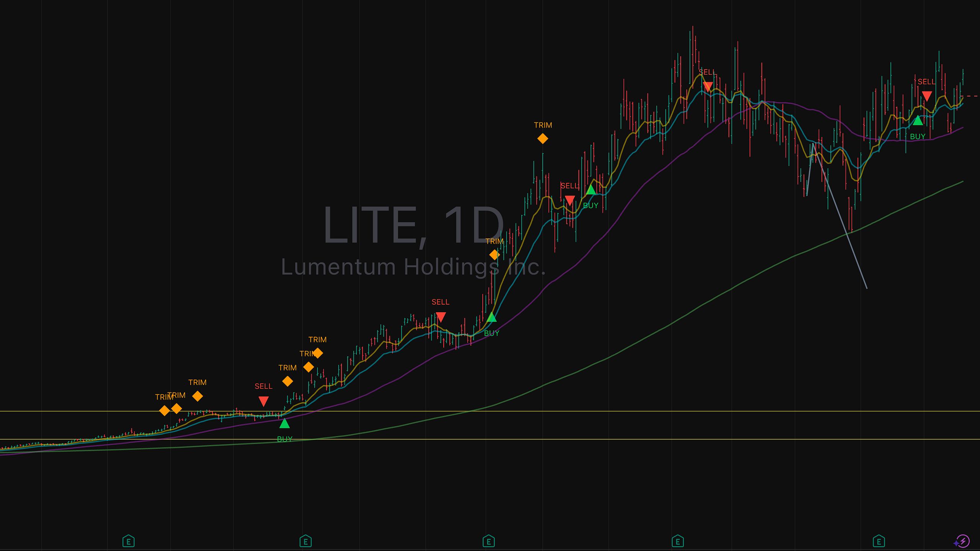
Task: Select the third earnings E marker from left
Action: pyautogui.click(x=488, y=541)
